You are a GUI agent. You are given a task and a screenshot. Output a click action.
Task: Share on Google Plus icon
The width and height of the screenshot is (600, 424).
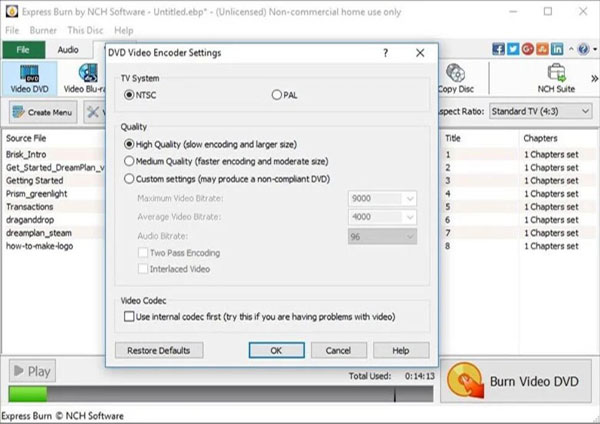coord(528,49)
